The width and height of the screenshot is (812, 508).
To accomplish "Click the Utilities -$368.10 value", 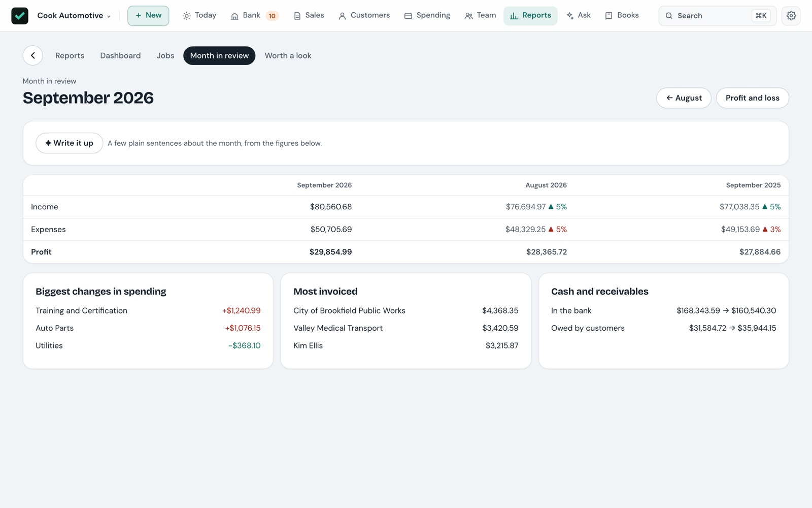I will click(x=244, y=345).
